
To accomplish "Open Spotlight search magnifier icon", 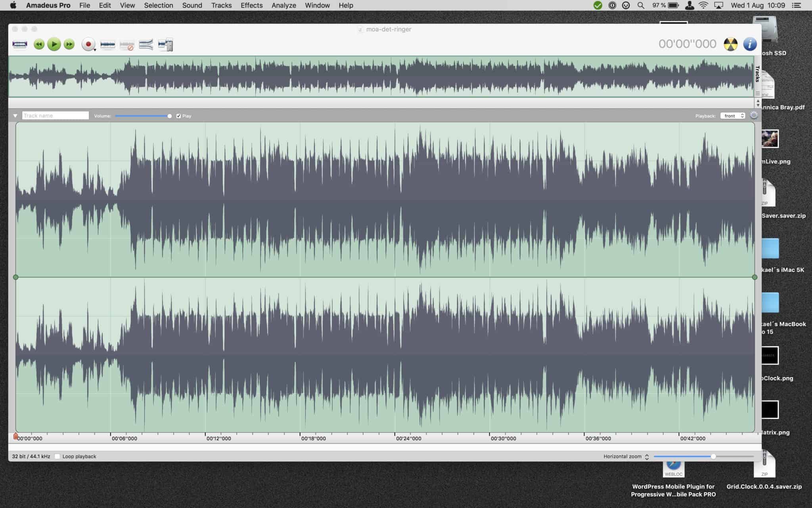I will click(x=641, y=5).
